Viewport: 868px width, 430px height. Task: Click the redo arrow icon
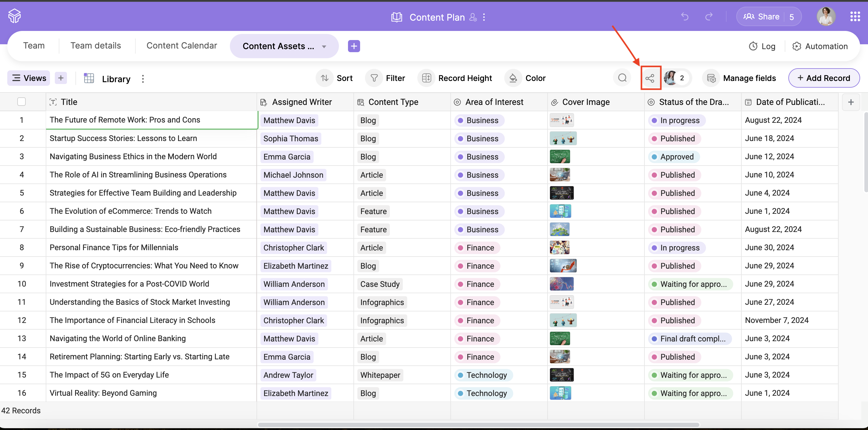[x=709, y=16]
